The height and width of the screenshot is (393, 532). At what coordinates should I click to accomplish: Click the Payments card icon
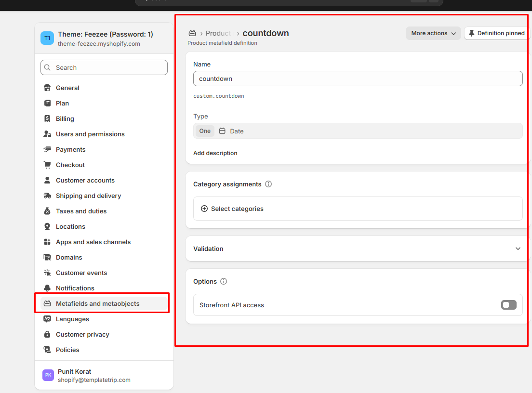tap(47, 149)
